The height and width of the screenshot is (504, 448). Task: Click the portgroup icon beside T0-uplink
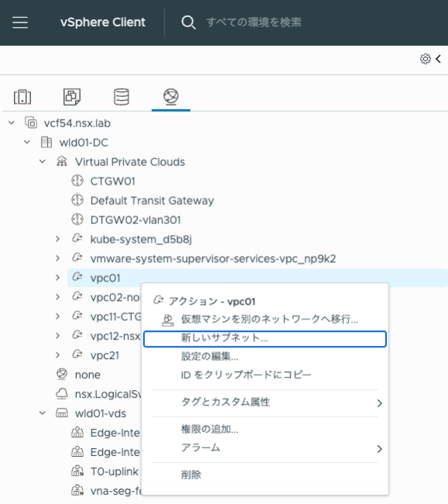78,471
